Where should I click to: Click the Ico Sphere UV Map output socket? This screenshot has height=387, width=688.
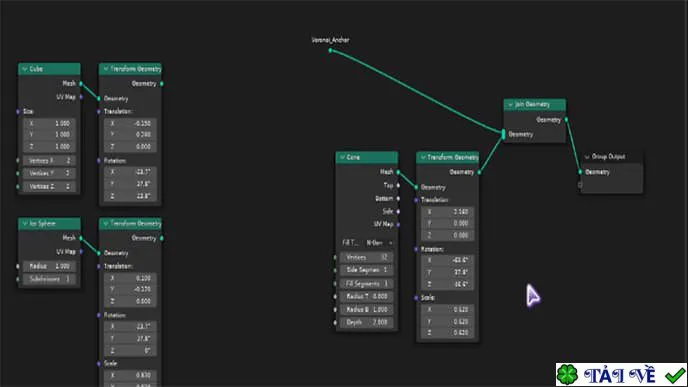pyautogui.click(x=81, y=251)
